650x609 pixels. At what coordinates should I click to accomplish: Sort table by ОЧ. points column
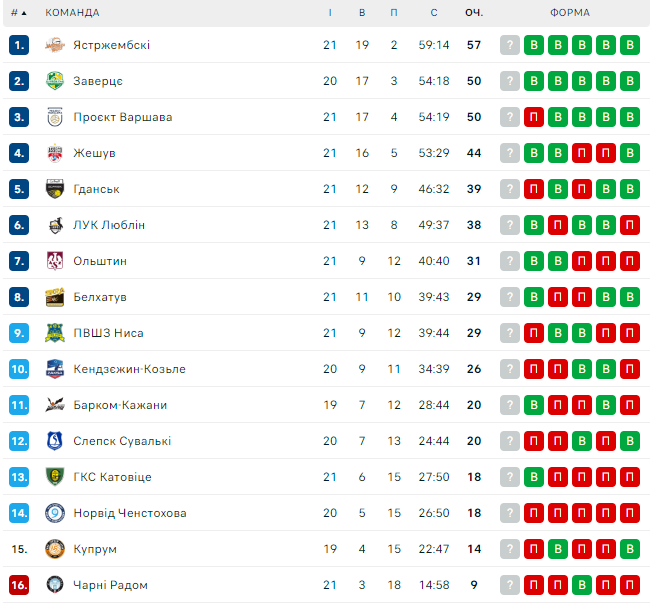tap(474, 13)
